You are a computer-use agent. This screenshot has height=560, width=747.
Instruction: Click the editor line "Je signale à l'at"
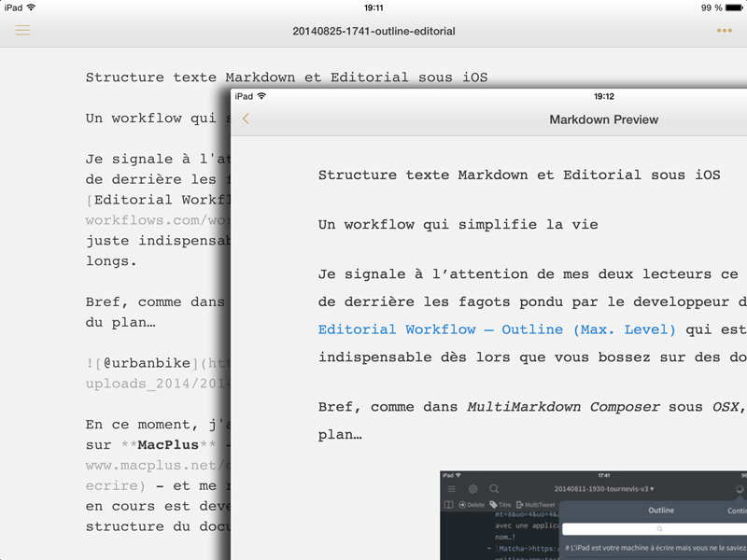158,159
